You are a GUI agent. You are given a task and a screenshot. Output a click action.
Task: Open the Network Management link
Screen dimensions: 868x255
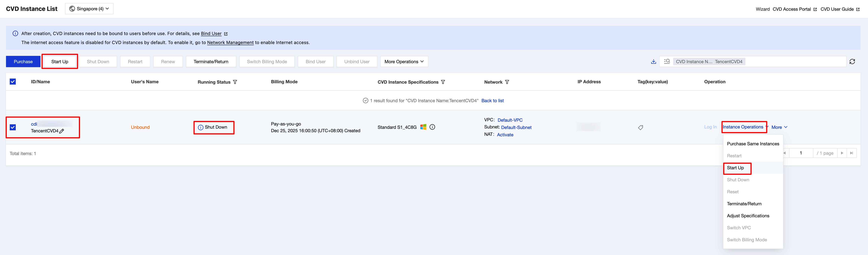click(230, 43)
